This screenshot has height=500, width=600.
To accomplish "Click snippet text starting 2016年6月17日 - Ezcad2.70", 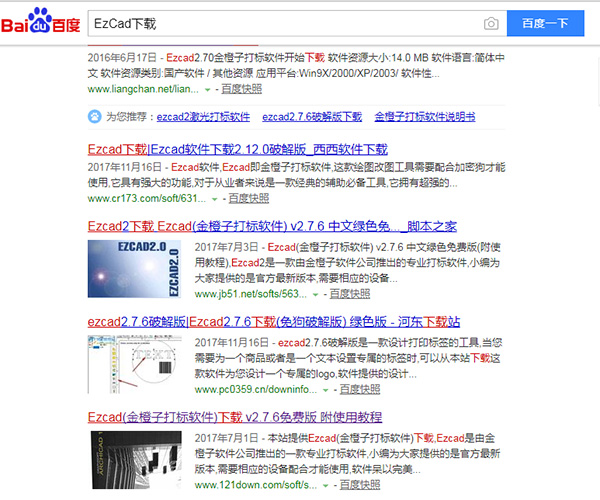I will coord(296,65).
